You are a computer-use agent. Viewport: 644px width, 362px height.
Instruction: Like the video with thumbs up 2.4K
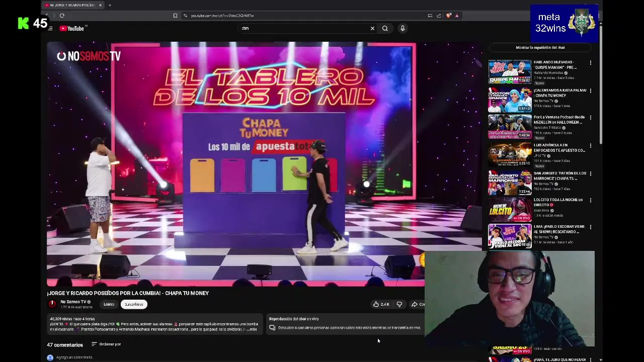[381, 304]
